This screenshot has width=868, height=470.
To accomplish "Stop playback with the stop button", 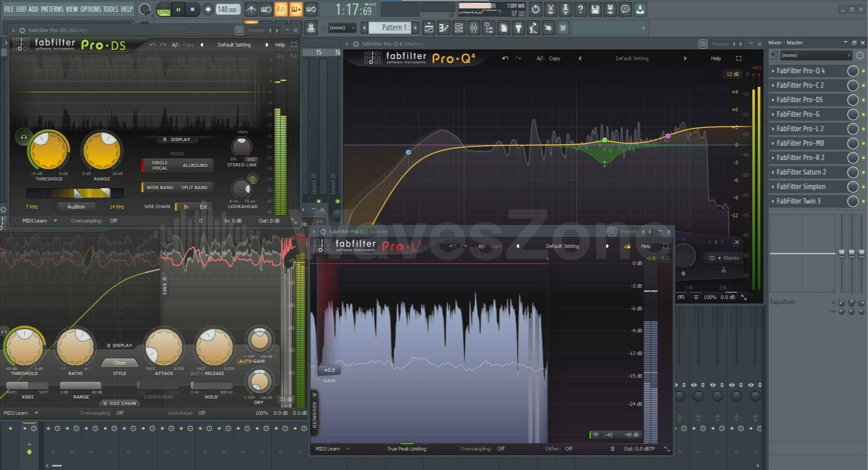I will click(x=193, y=9).
